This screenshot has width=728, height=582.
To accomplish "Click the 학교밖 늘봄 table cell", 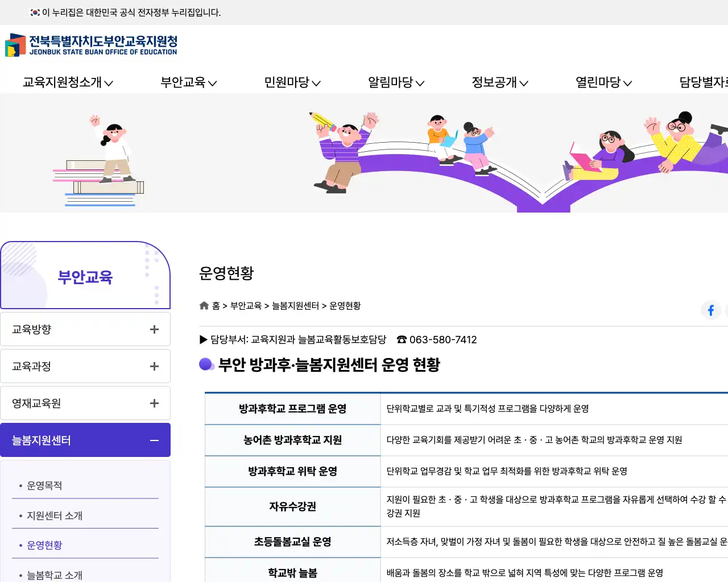I will point(292,571).
